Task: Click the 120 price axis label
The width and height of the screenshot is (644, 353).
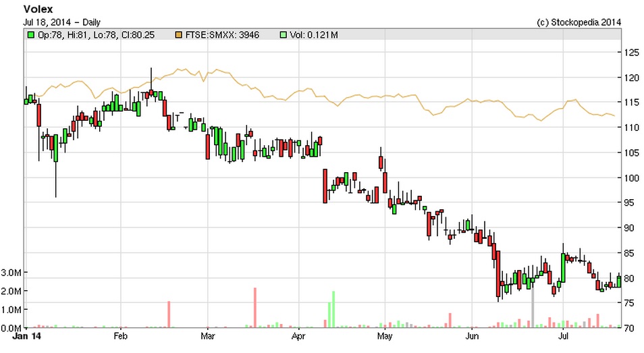Action: point(632,78)
